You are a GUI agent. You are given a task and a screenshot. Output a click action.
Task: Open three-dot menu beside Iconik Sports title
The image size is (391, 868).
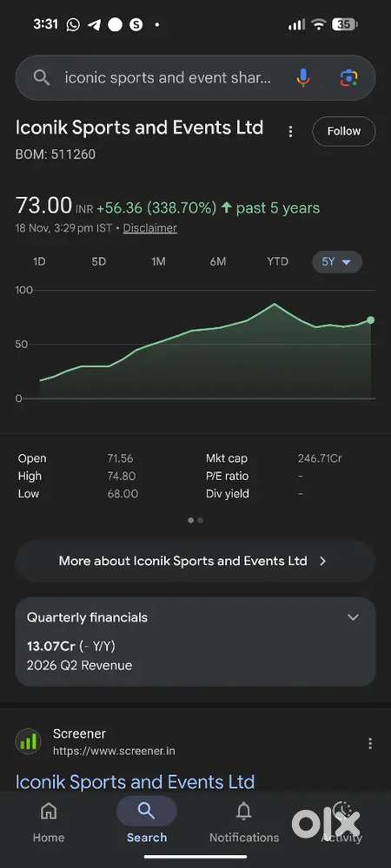290,131
